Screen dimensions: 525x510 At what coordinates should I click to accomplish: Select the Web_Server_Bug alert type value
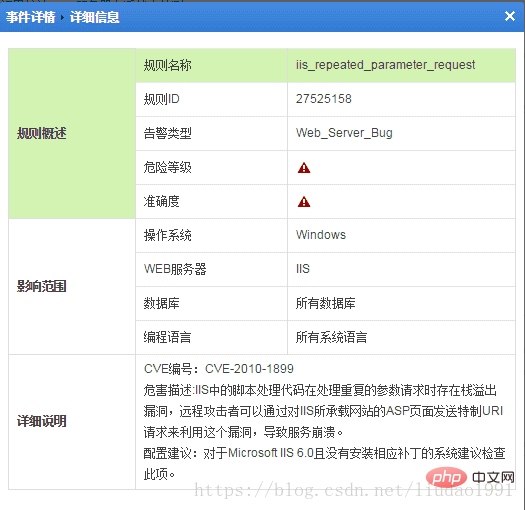coord(344,133)
